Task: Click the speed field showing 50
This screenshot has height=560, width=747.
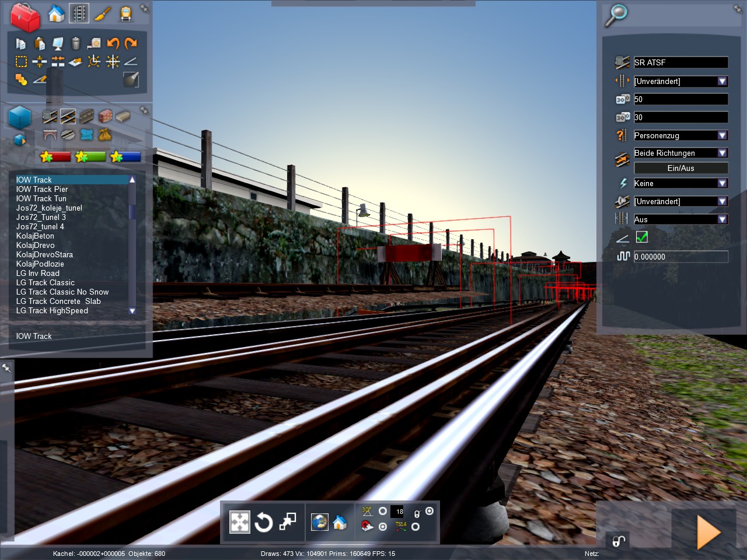Action: pos(681,99)
